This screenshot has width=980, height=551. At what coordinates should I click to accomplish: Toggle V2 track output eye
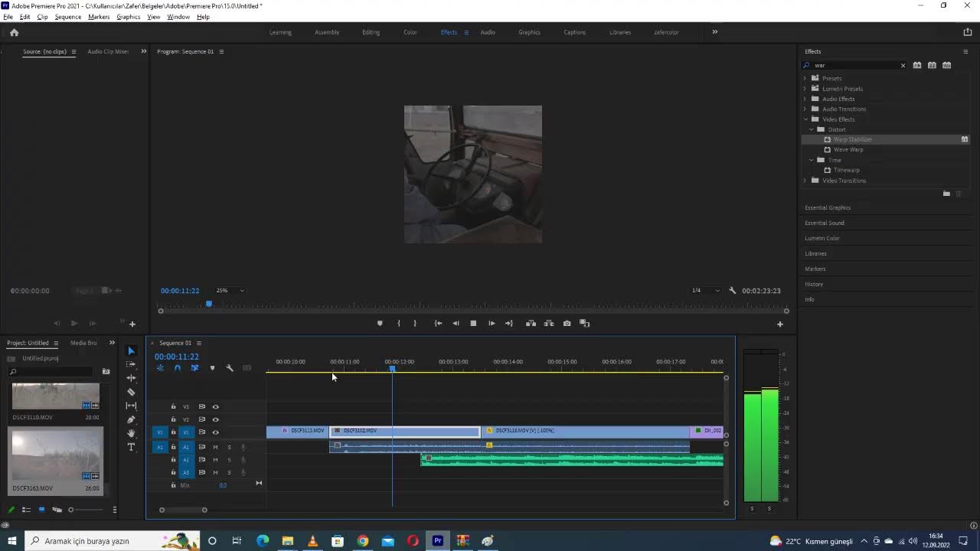[216, 419]
